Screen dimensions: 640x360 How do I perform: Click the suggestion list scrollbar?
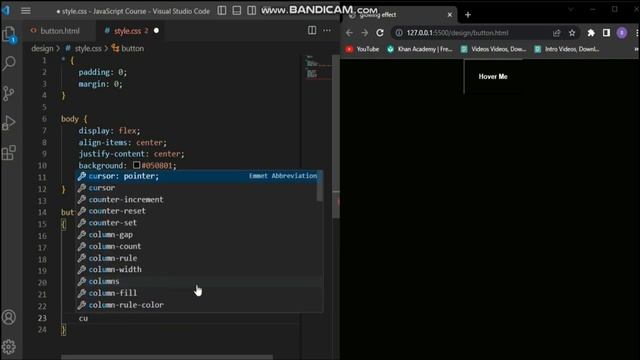pos(320,186)
